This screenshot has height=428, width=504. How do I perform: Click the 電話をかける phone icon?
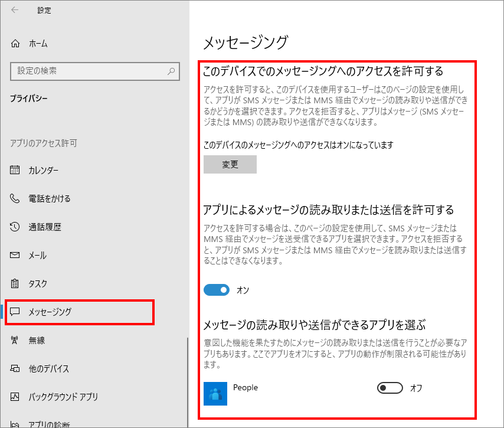point(15,198)
